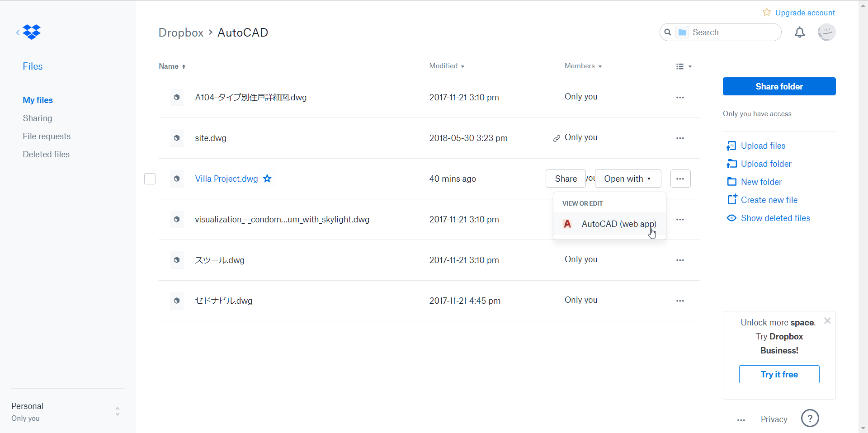This screenshot has height=433, width=868.
Task: Click the search magnifier icon
Action: tap(668, 32)
